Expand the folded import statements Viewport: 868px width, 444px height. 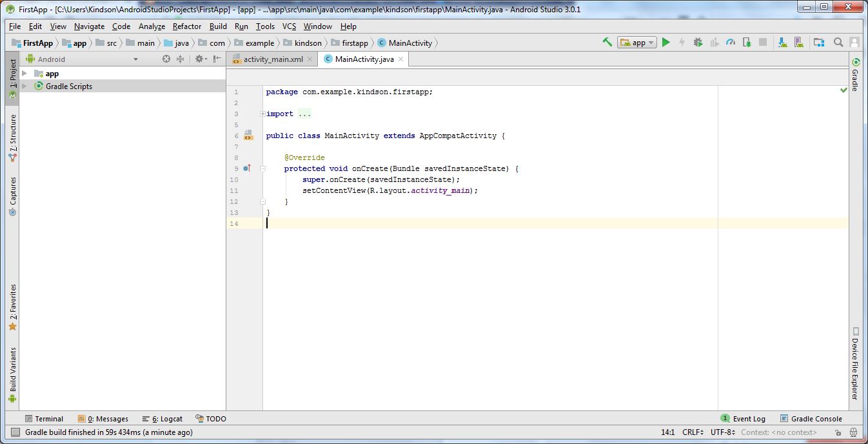tap(262, 114)
